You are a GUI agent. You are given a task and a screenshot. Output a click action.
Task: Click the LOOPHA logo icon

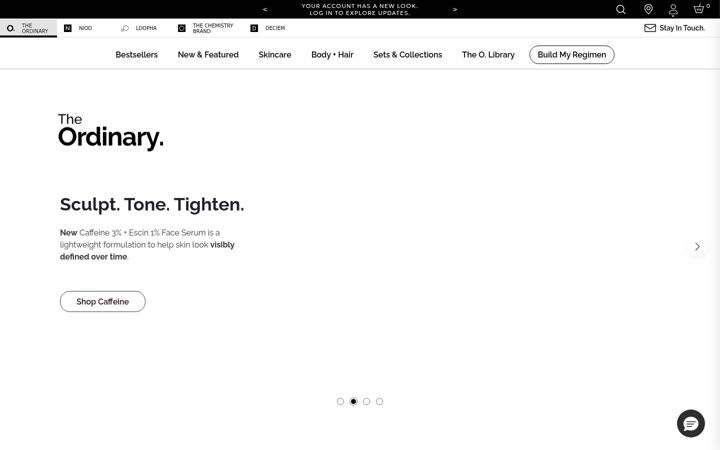click(124, 28)
